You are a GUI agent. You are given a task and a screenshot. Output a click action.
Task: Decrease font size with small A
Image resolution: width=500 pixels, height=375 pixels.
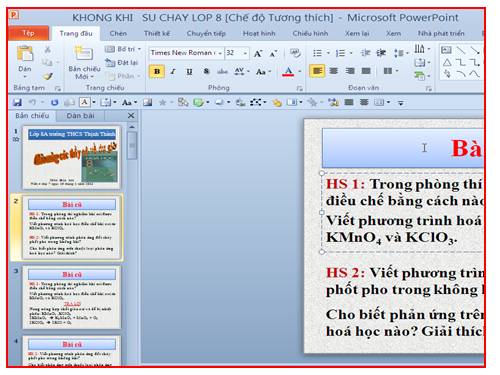pyautogui.click(x=273, y=54)
